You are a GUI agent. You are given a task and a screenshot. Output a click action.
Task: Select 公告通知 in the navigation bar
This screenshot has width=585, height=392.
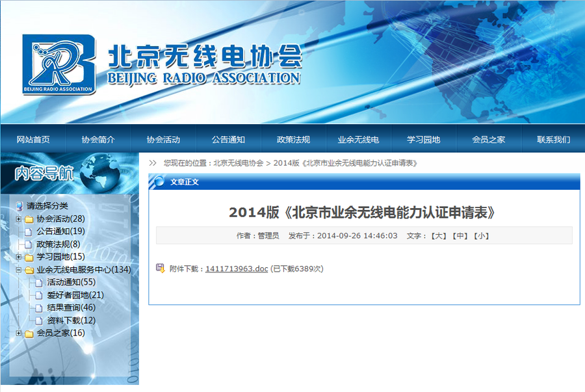point(228,140)
